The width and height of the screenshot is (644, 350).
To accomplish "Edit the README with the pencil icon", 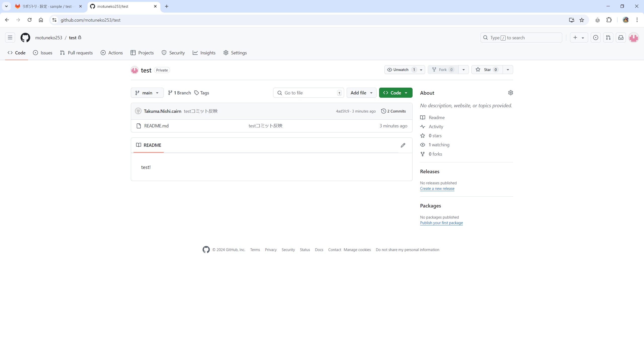I will tap(403, 145).
